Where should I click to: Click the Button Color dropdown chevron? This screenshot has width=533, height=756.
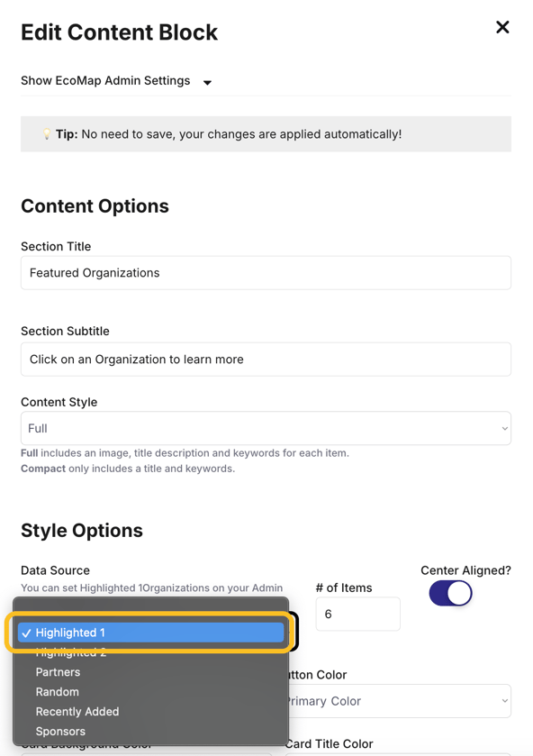[504, 701]
